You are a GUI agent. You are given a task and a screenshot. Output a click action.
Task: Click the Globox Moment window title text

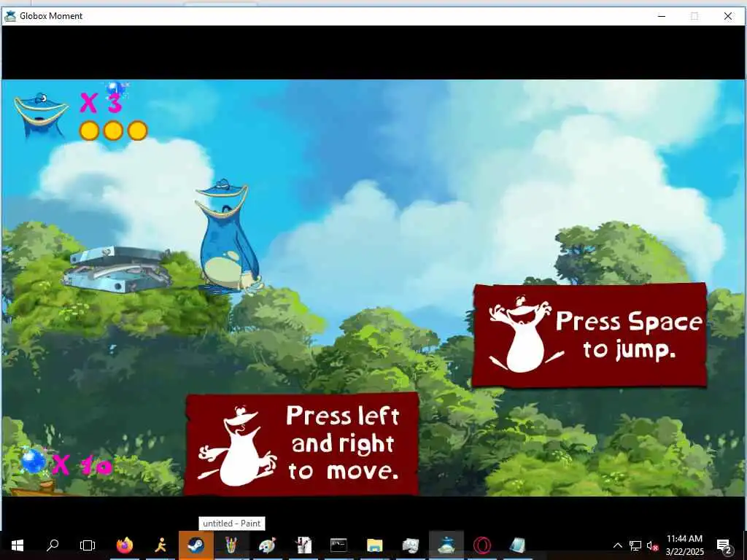click(51, 16)
